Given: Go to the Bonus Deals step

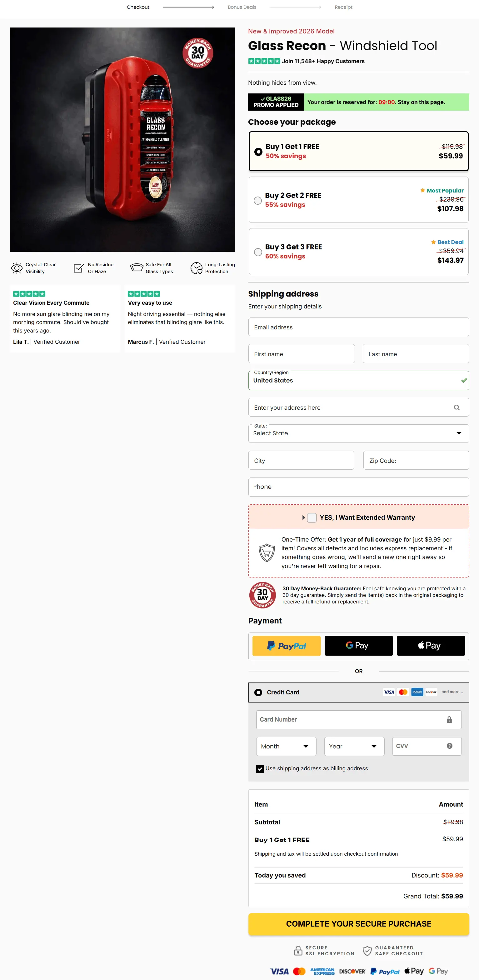Looking at the screenshot, I should pyautogui.click(x=242, y=7).
